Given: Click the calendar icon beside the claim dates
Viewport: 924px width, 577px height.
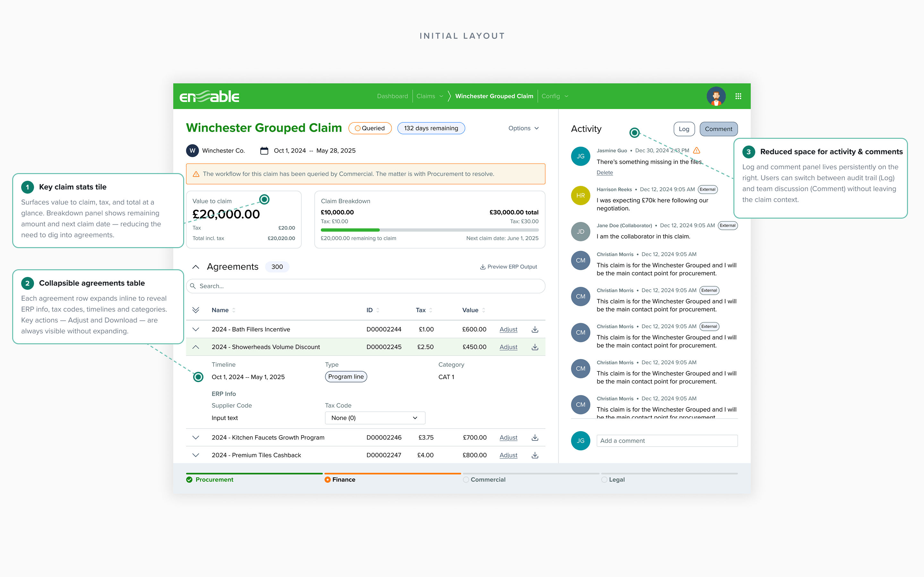Looking at the screenshot, I should pyautogui.click(x=264, y=150).
